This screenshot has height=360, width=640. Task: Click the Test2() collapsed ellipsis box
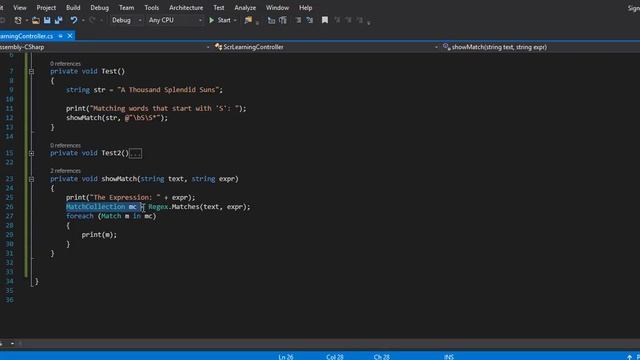[136, 153]
